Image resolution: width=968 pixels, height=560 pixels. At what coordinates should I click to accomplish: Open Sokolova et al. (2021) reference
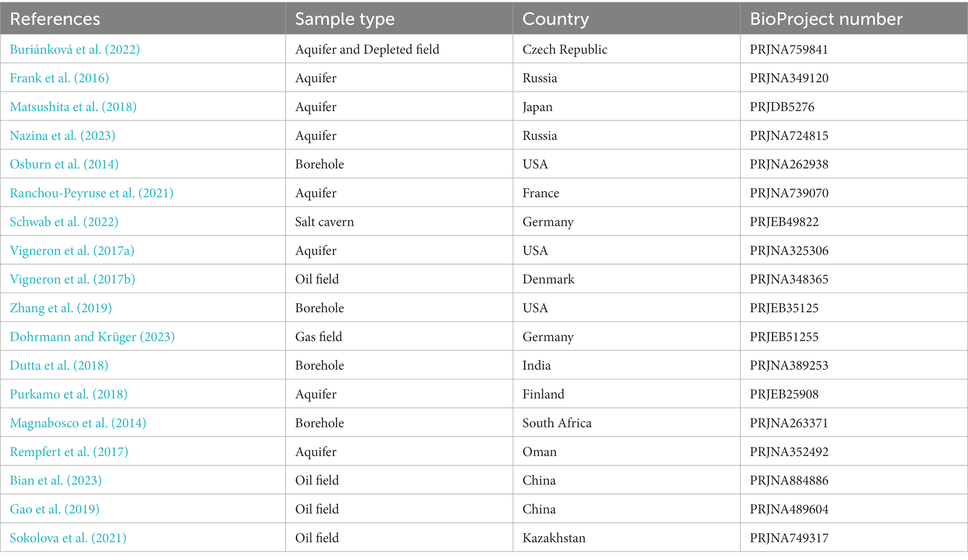(x=68, y=538)
